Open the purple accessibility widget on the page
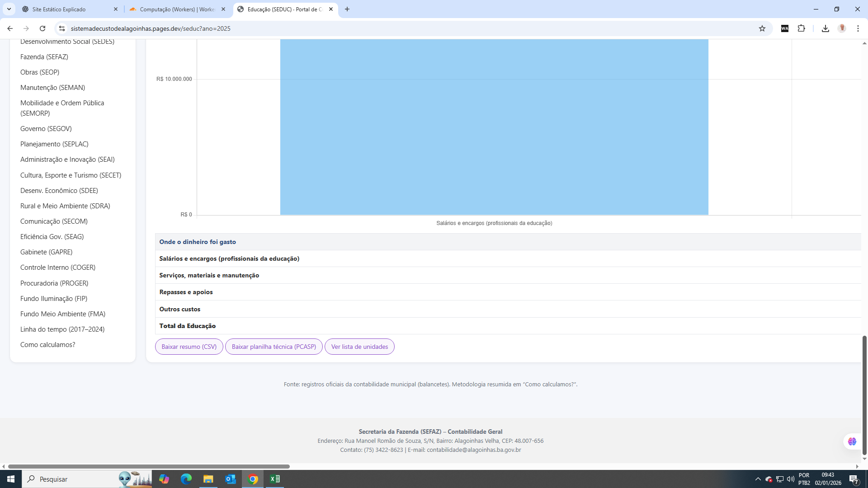This screenshot has width=868, height=488. tap(853, 441)
